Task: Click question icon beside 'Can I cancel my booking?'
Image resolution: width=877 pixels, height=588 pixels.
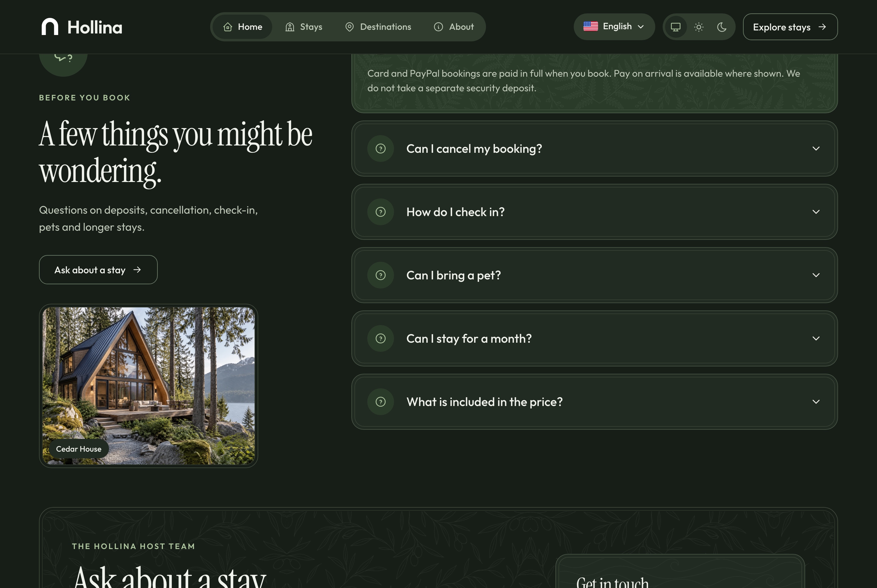Action: click(x=380, y=149)
